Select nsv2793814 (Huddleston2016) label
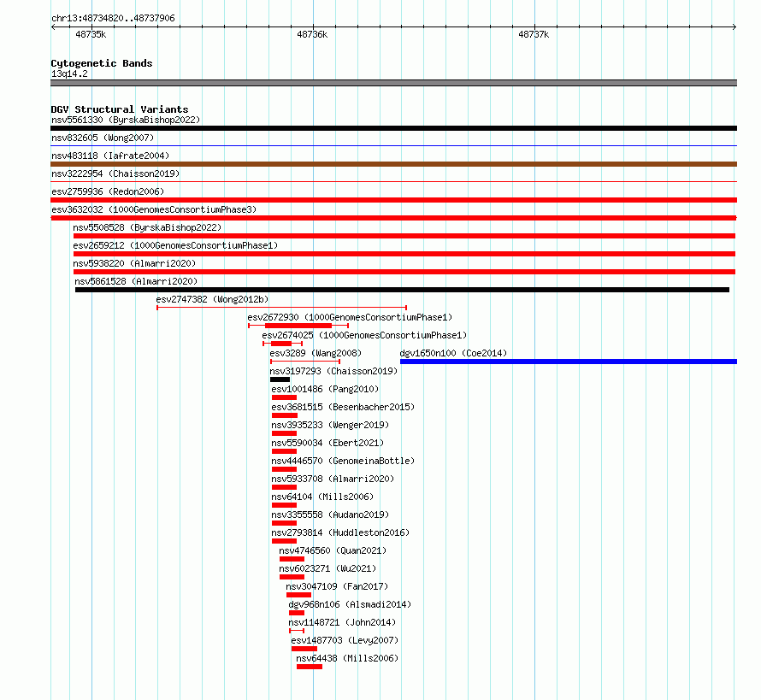The image size is (761, 700). [340, 532]
